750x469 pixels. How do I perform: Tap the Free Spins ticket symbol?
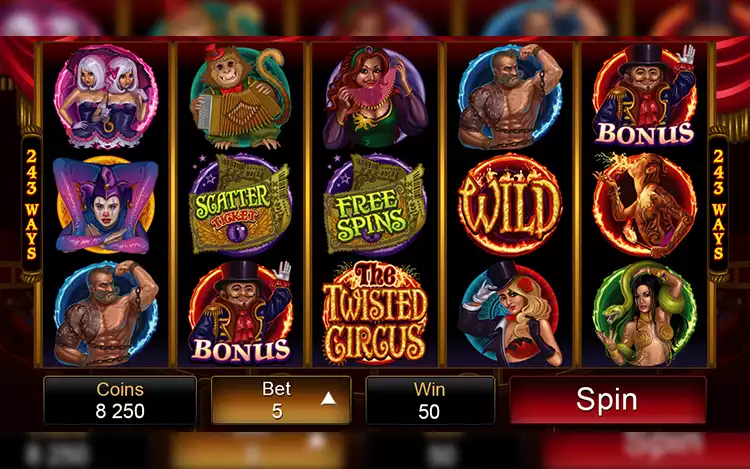375,205
